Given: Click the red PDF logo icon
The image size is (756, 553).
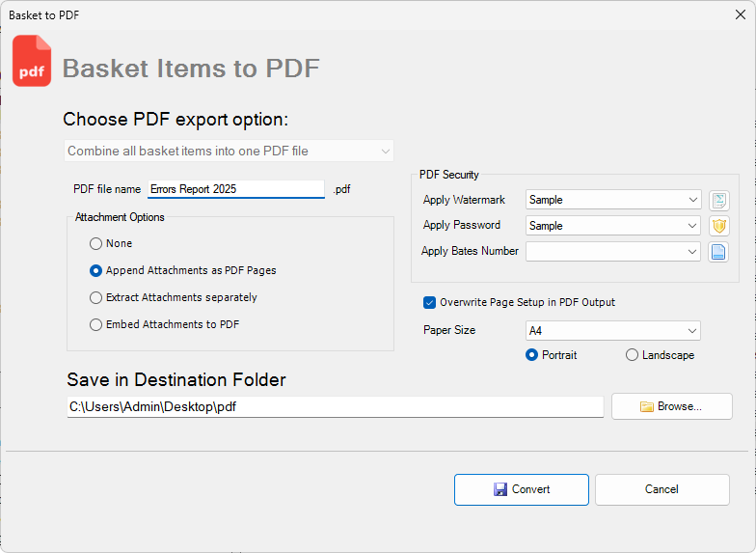Looking at the screenshot, I should (x=32, y=62).
